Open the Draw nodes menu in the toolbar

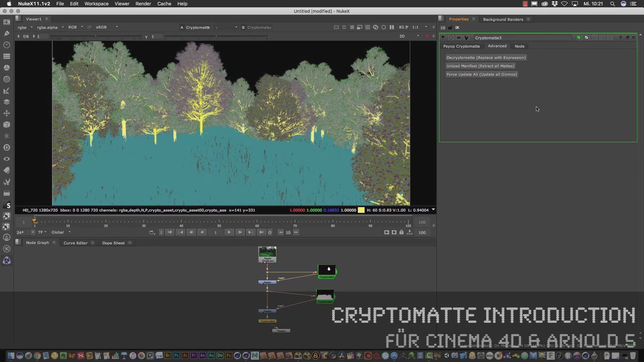point(7,33)
